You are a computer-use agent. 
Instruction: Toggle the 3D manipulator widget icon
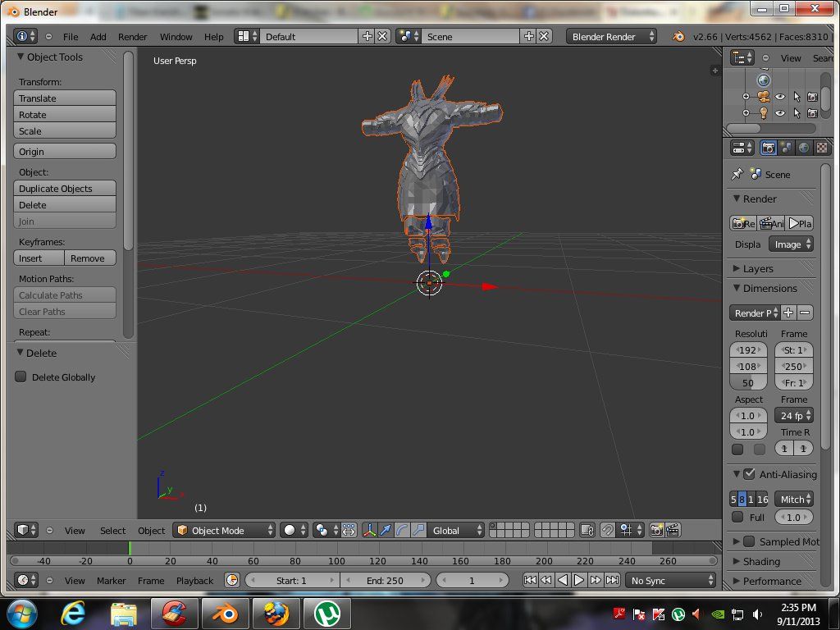point(369,530)
